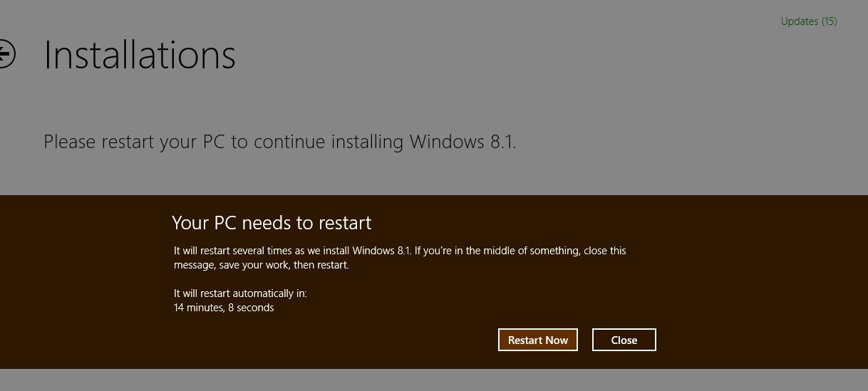Screen dimensions: 868x391
Task: Click 'Windows 8.1' in the main page message
Action: [461, 142]
